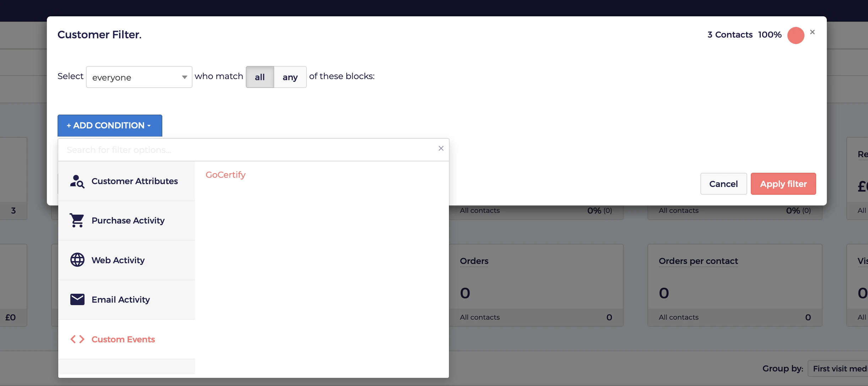Open the Purchase Activity category

point(126,221)
